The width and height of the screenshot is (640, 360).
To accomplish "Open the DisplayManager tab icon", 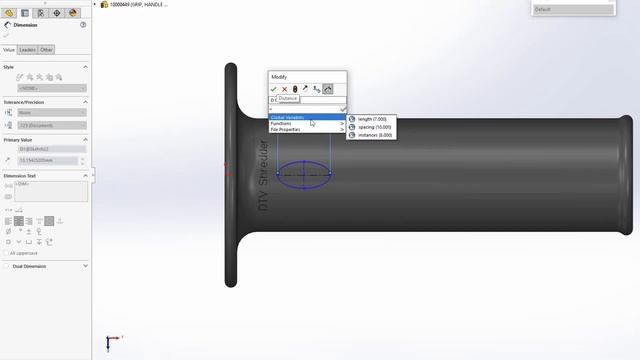I will tap(73, 13).
